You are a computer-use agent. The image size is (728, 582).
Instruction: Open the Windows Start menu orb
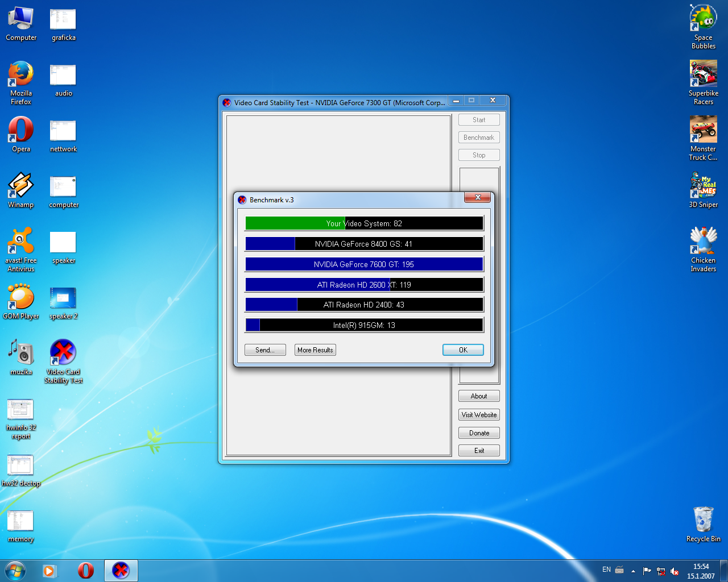click(15, 571)
